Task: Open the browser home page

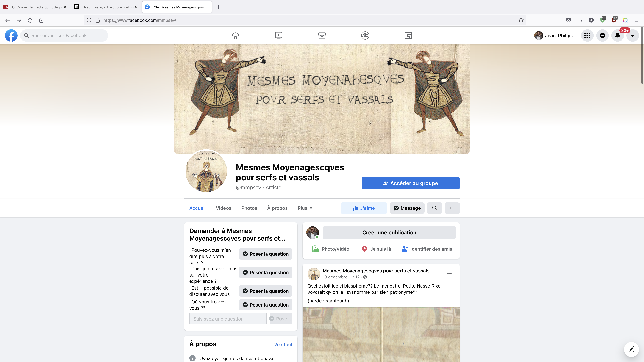Action: pyautogui.click(x=42, y=20)
